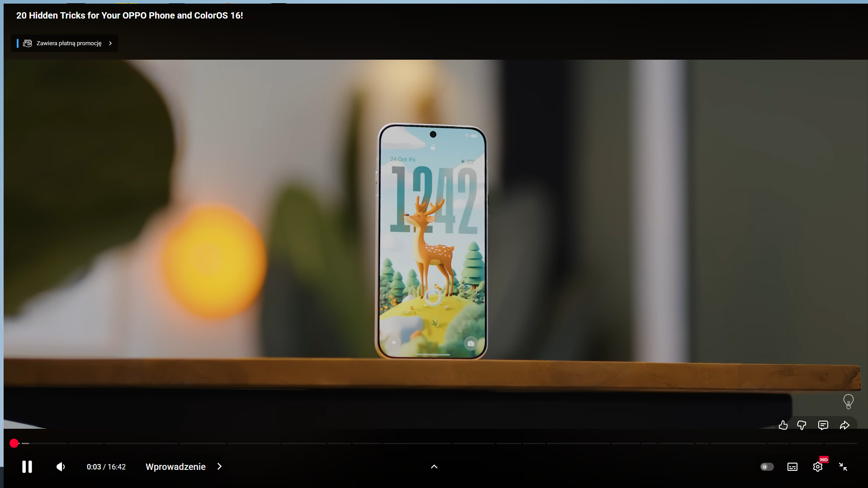Image resolution: width=868 pixels, height=488 pixels.
Task: Open the Wprowadzenie chapter list
Action: [x=175, y=467]
